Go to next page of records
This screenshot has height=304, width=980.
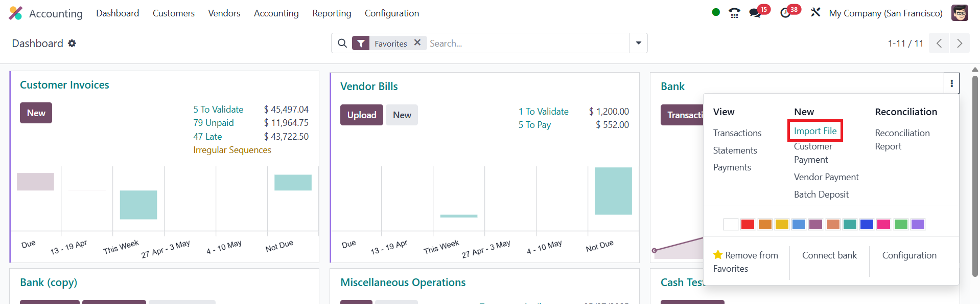tap(959, 44)
